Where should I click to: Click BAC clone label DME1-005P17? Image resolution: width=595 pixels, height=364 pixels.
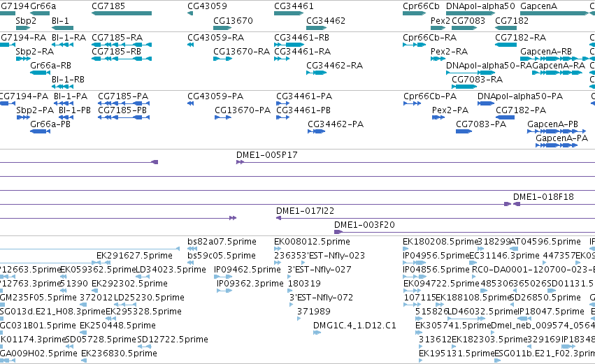coord(267,154)
